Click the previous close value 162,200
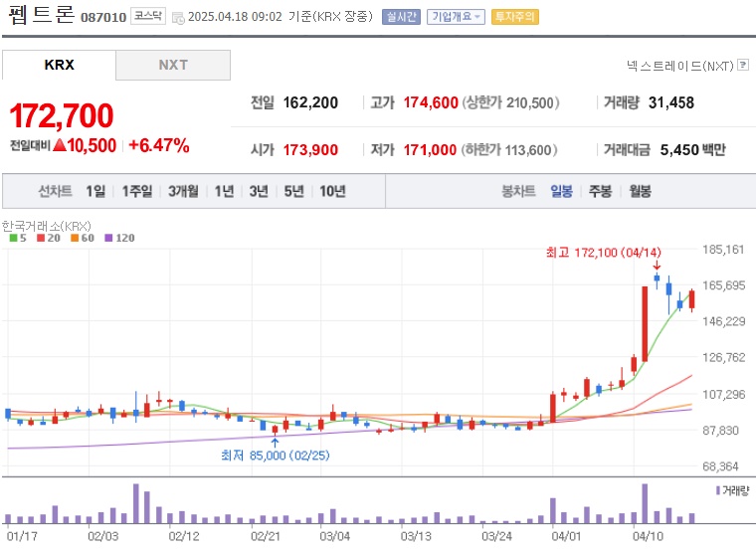 pos(310,102)
